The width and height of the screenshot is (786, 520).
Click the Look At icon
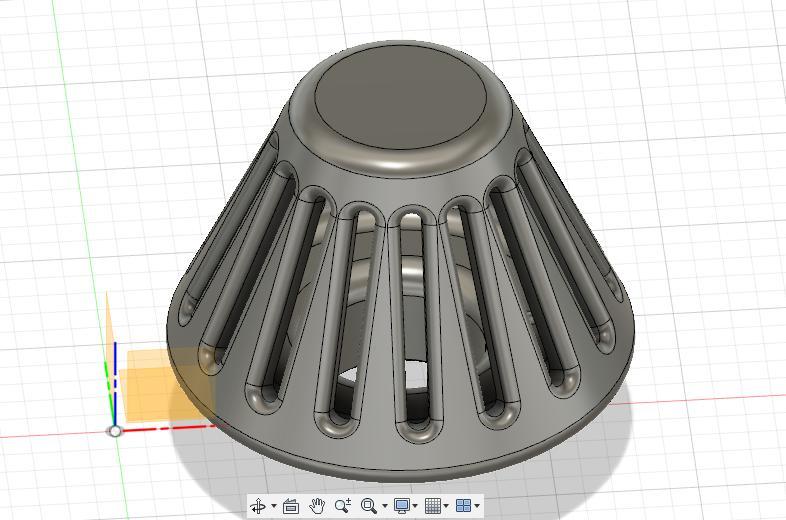pyautogui.click(x=291, y=506)
